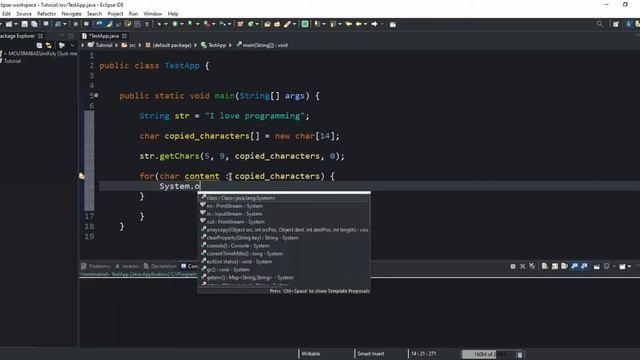
Task: Click the Search pencil toolbar icon
Action: click(x=288, y=24)
